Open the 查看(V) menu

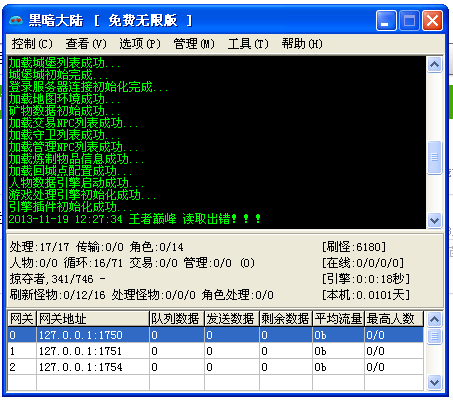coord(86,44)
